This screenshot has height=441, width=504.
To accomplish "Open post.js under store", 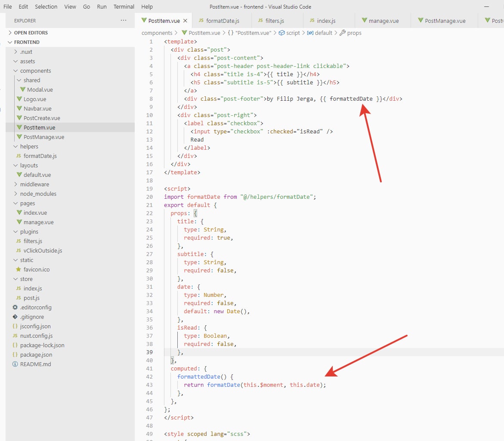I will [31, 298].
